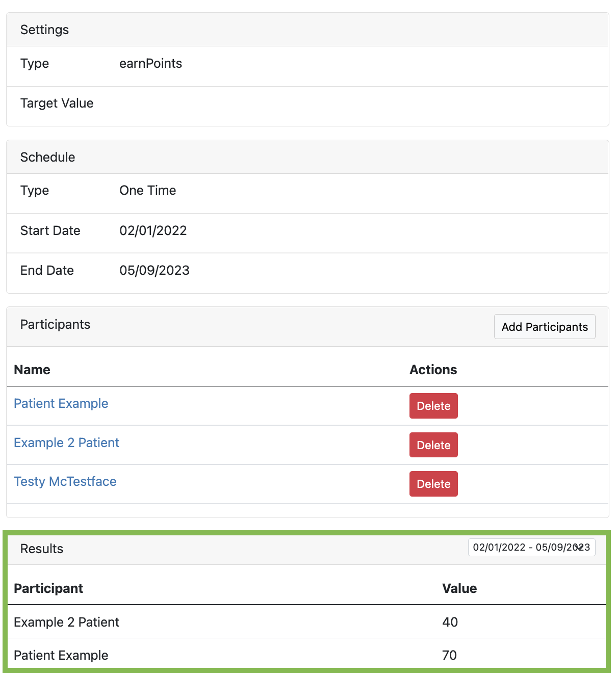Click the Settings panel header
The height and width of the screenshot is (673, 616).
click(307, 30)
